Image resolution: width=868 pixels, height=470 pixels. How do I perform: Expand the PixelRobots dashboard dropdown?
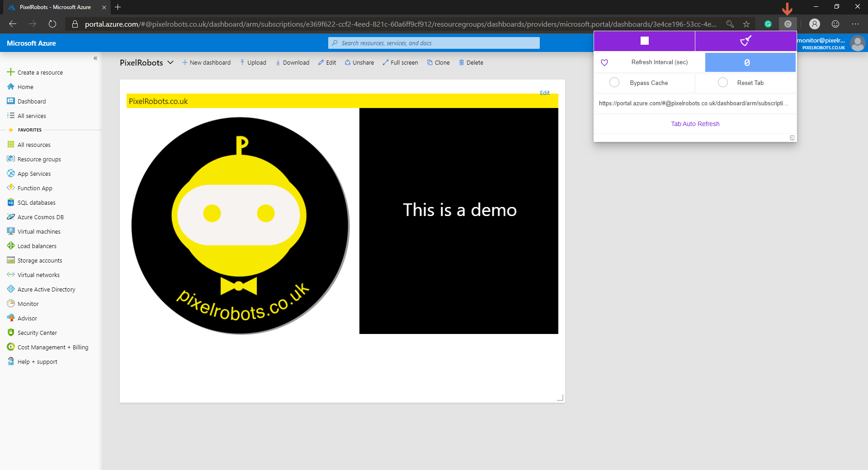(170, 63)
